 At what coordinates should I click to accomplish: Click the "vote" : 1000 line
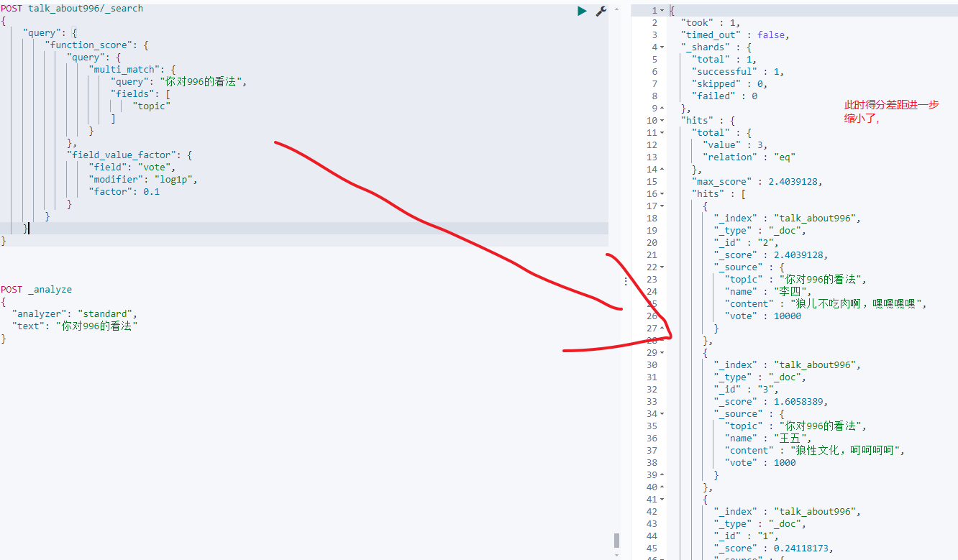tap(760, 463)
